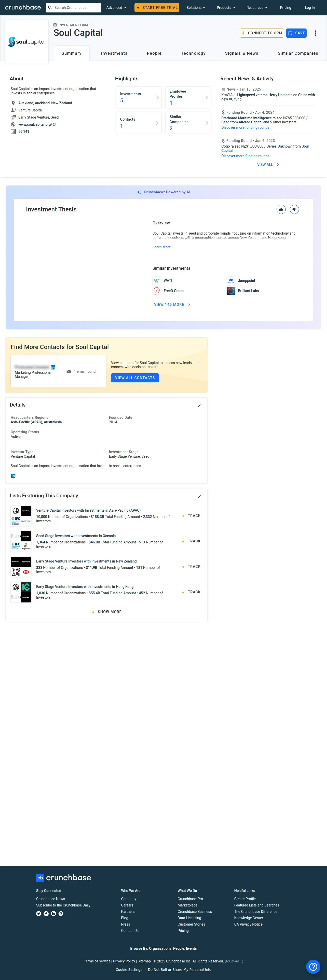Switch to the People tab
The image size is (327, 980).
pyautogui.click(x=154, y=53)
